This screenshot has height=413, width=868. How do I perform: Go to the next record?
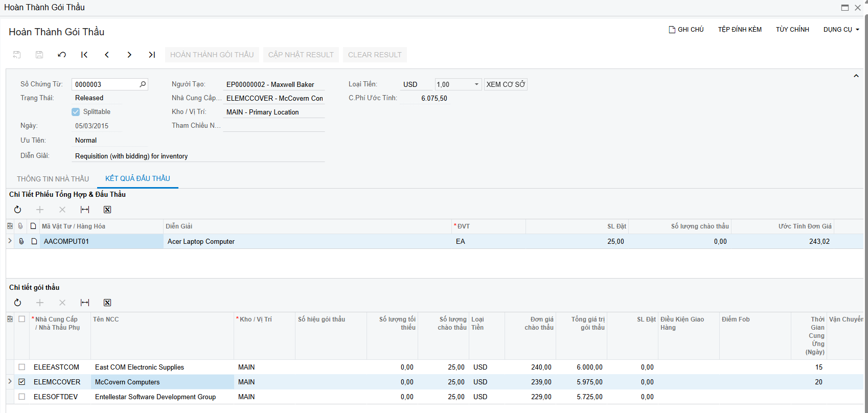pos(129,55)
